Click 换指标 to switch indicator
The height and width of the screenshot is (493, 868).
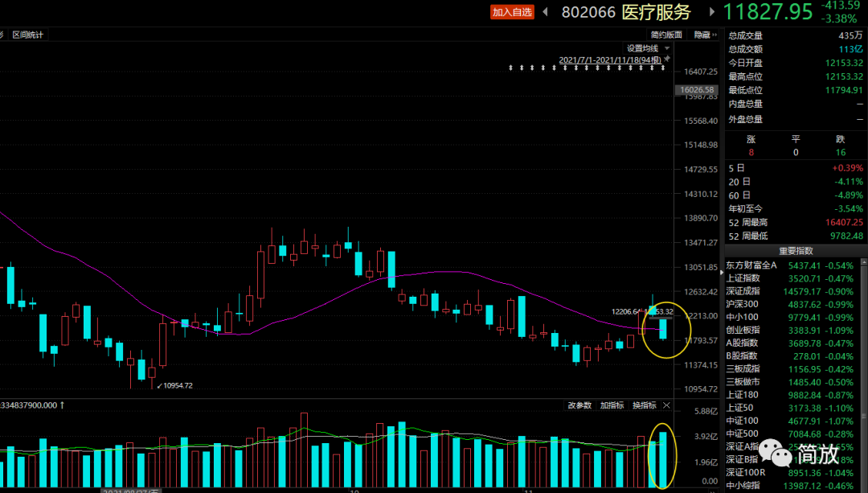coord(644,405)
